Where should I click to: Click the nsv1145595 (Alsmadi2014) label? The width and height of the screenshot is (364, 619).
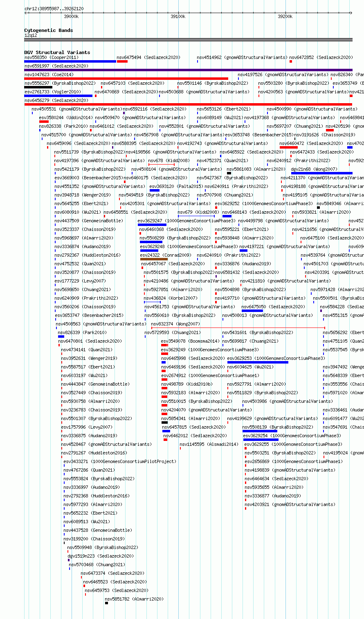[209, 445]
